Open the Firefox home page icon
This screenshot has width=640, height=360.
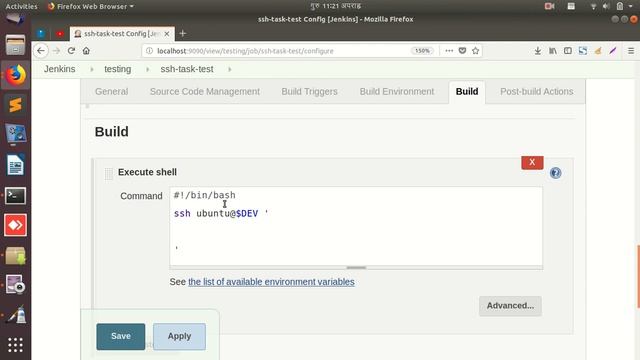point(86,51)
